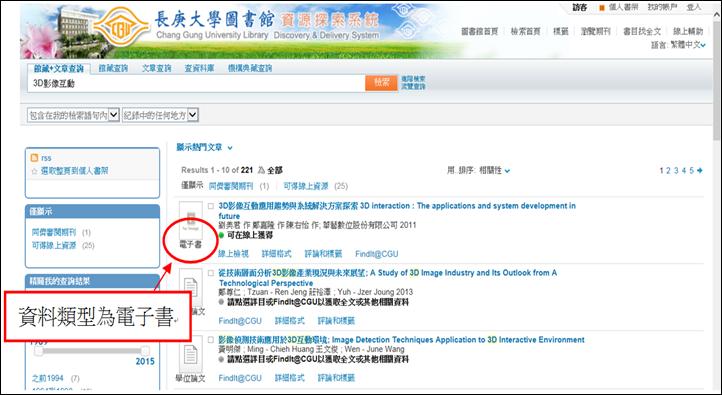Click in the search box containing 3D影像互動
The height and width of the screenshot is (395, 722).
(x=196, y=83)
